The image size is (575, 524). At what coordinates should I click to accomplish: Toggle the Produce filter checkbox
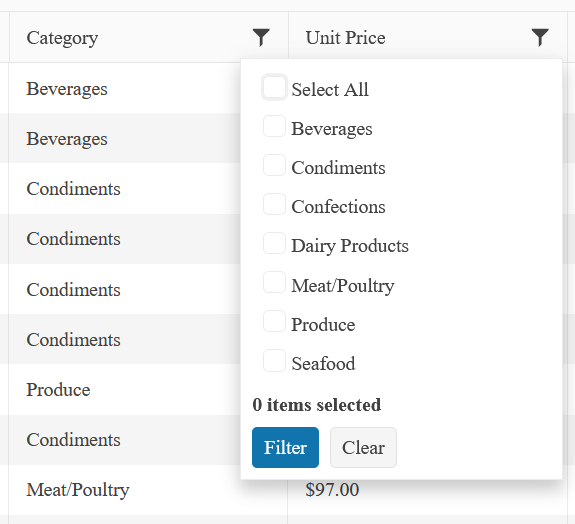click(274, 322)
